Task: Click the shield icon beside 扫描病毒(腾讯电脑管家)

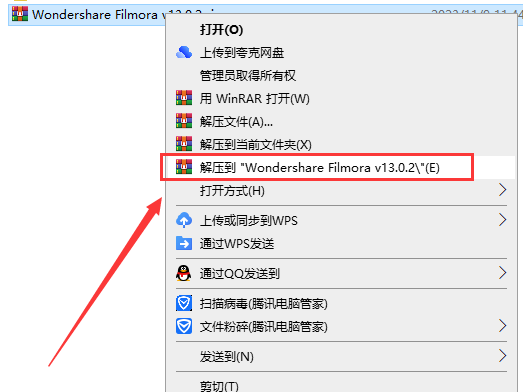Action: [184, 303]
